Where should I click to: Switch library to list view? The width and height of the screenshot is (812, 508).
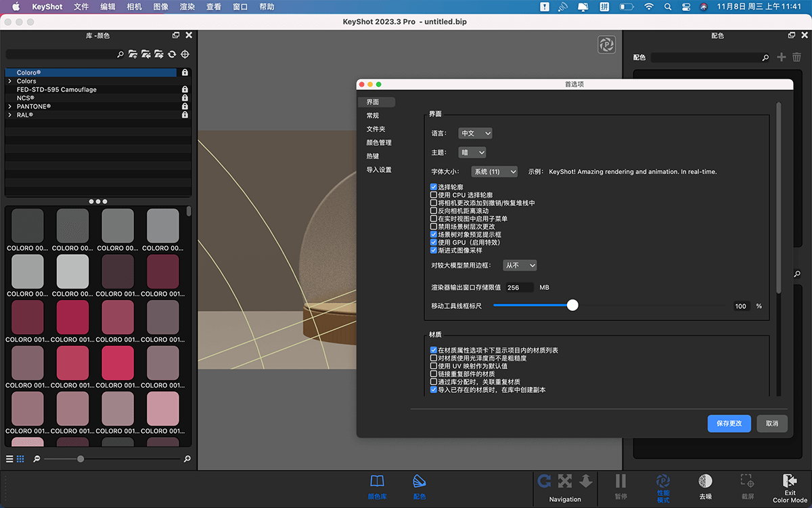pos(9,459)
